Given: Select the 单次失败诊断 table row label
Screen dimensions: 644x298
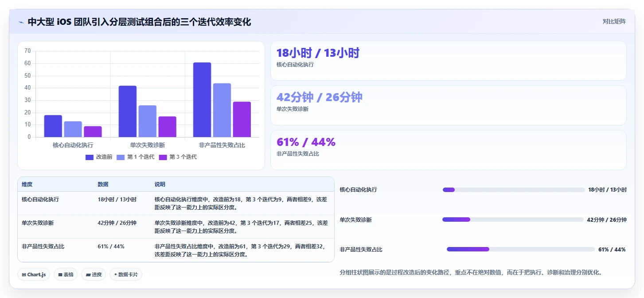Looking at the screenshot, I should click(38, 223).
